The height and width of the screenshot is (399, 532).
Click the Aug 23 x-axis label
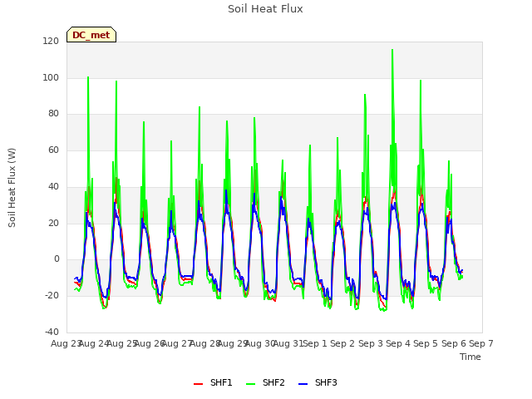coord(66,343)
